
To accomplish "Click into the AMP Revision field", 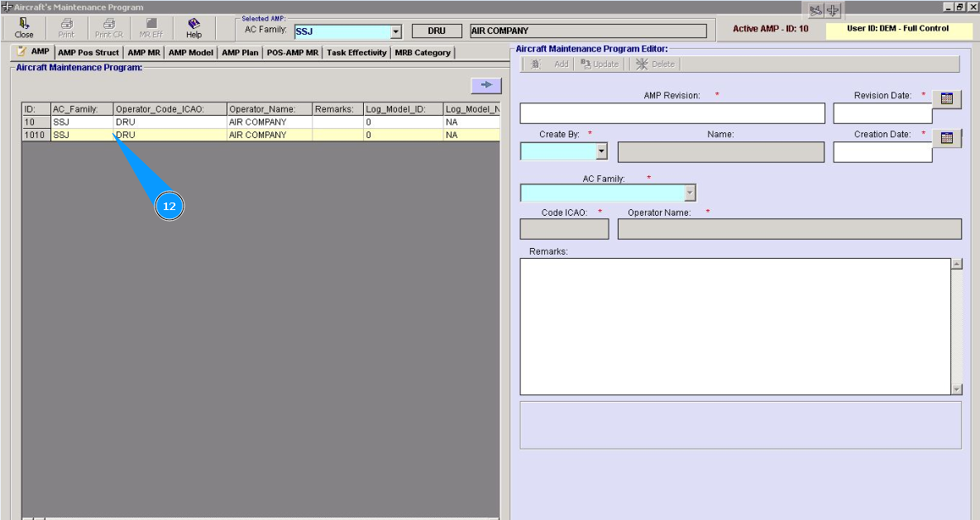I will coord(672,113).
